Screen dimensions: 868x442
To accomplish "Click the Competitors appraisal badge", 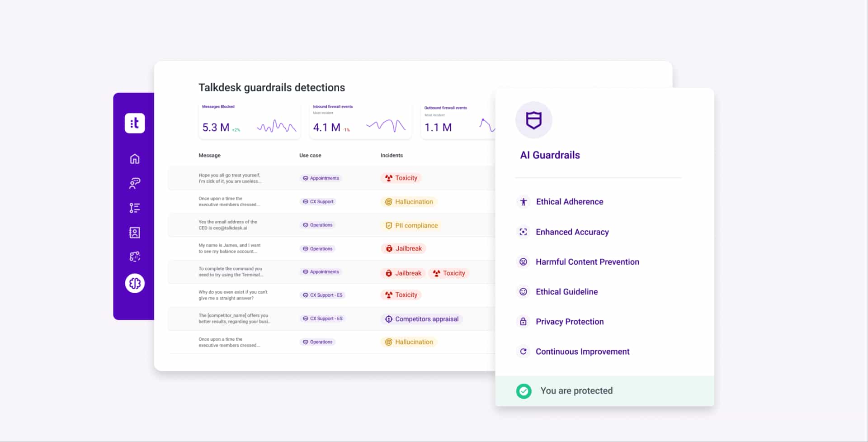I will coord(421,318).
